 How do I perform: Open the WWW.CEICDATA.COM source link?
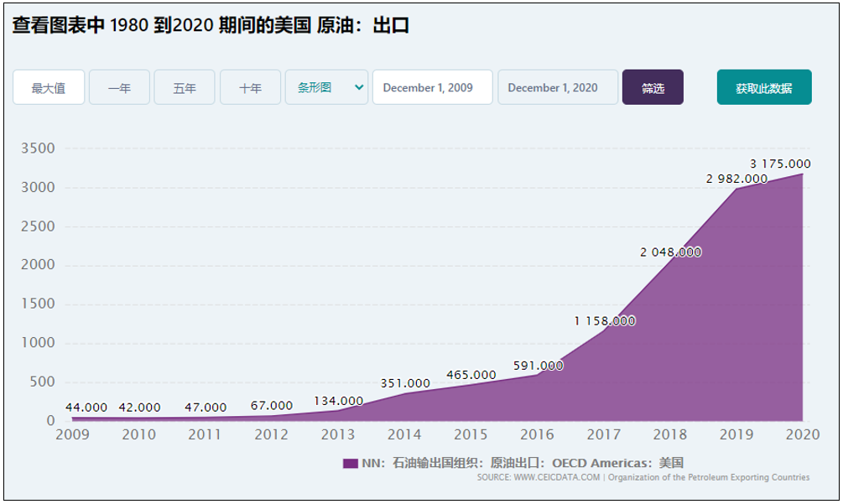[x=557, y=477]
